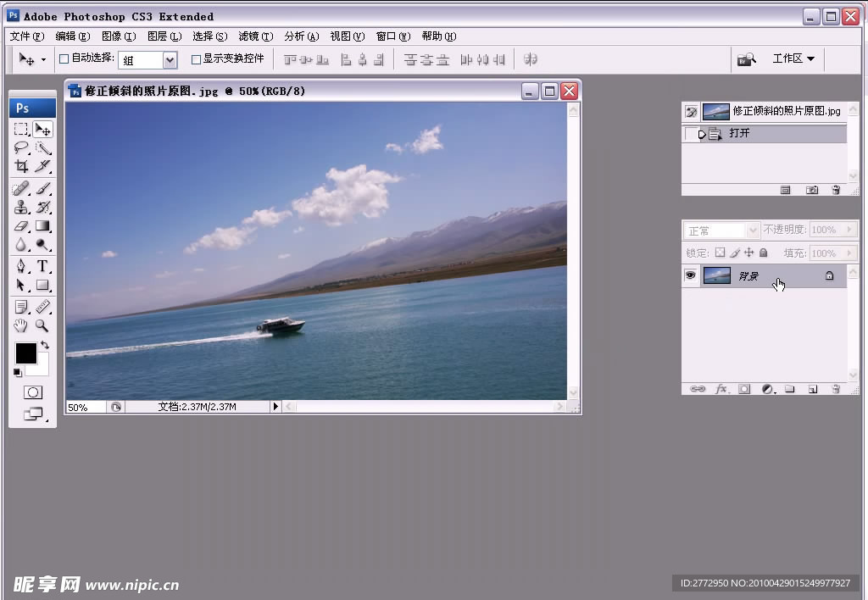Screen dimensions: 868x600
Task: Enable the 显示变换控件 checkbox
Action: coord(196,58)
